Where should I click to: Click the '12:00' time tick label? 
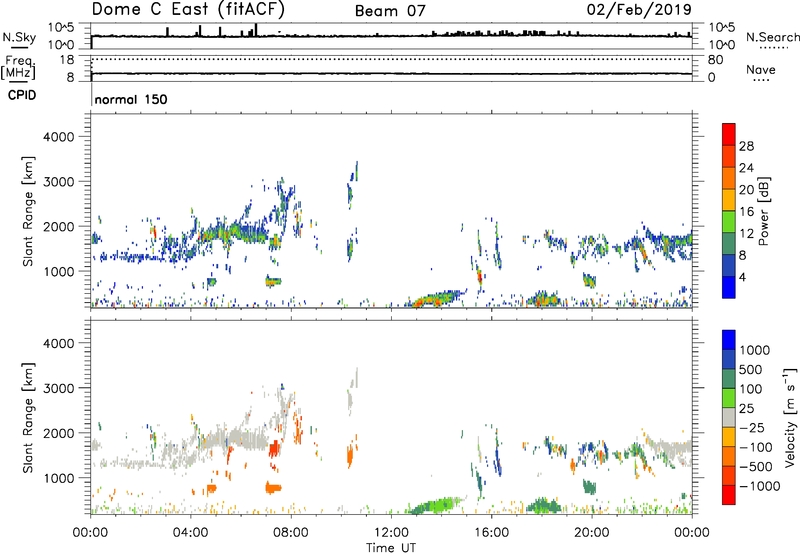tap(391, 533)
